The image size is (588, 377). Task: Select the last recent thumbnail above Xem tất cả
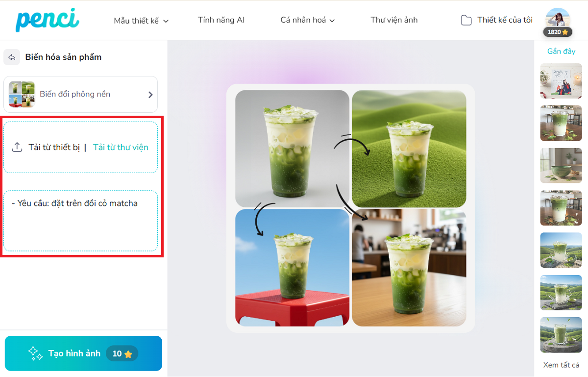(x=561, y=335)
